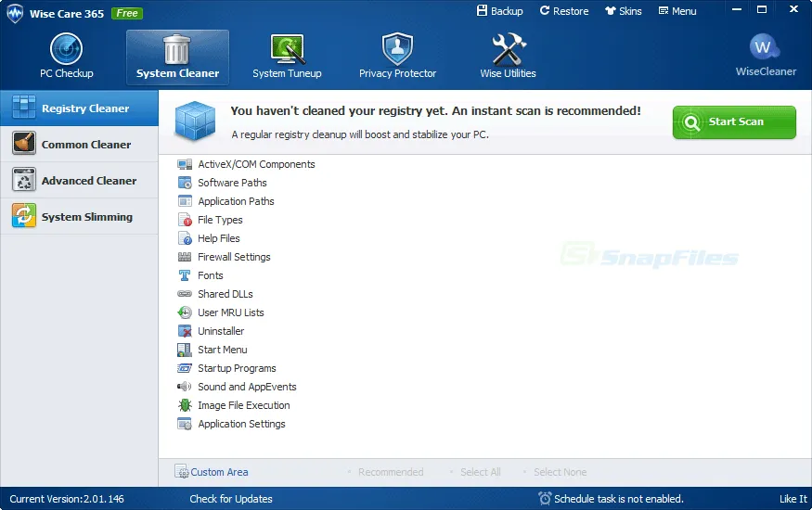Click the Uninstaller icon

pyautogui.click(x=185, y=331)
